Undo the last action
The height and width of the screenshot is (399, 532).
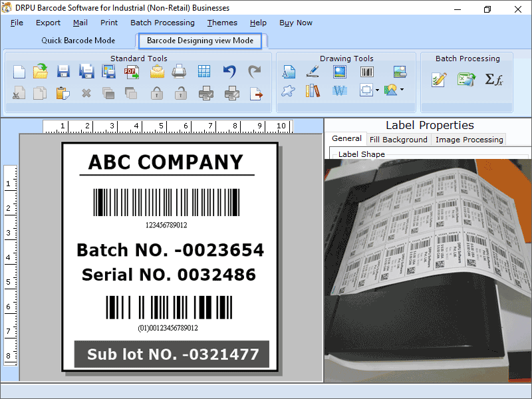pyautogui.click(x=229, y=71)
